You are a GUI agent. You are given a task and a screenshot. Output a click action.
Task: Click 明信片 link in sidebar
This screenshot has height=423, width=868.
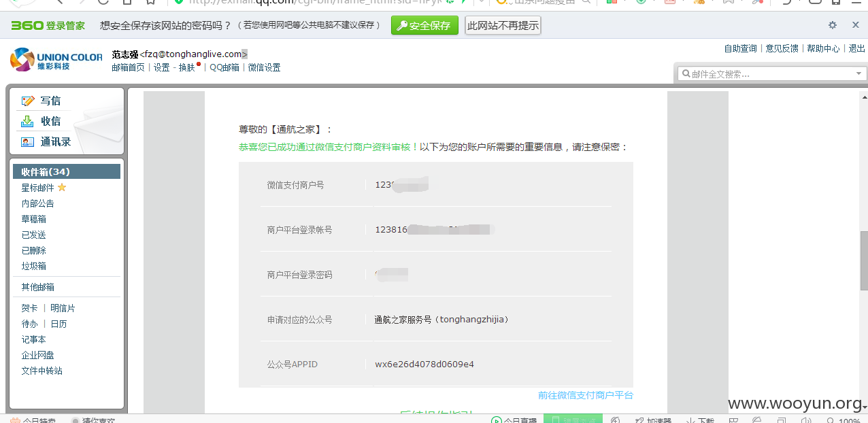pos(63,308)
